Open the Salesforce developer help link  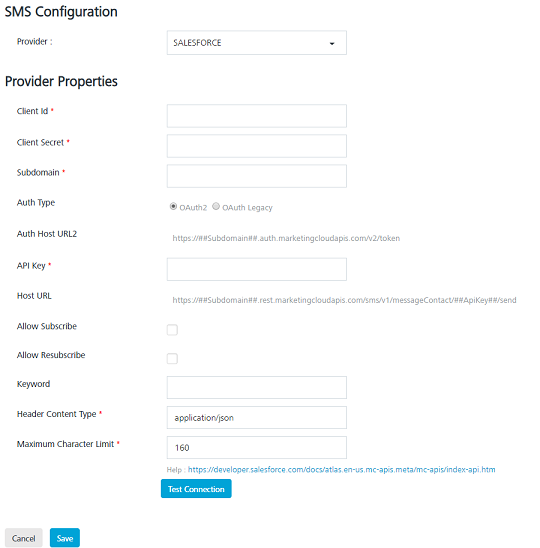[341, 469]
